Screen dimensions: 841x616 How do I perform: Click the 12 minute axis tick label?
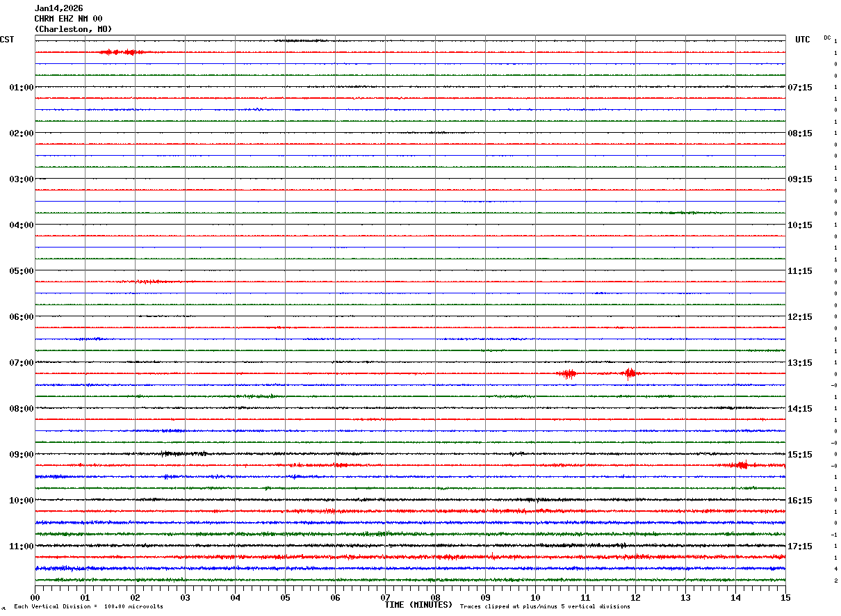(635, 597)
